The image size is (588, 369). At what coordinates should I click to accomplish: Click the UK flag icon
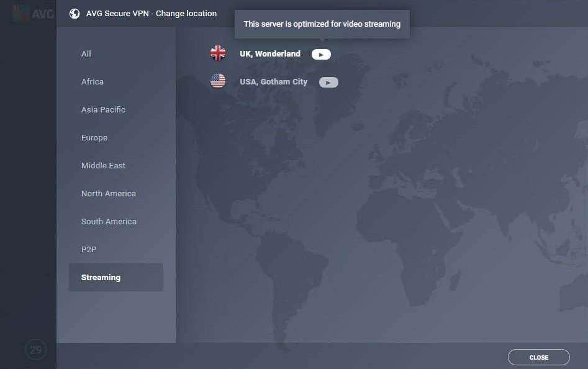click(x=218, y=53)
